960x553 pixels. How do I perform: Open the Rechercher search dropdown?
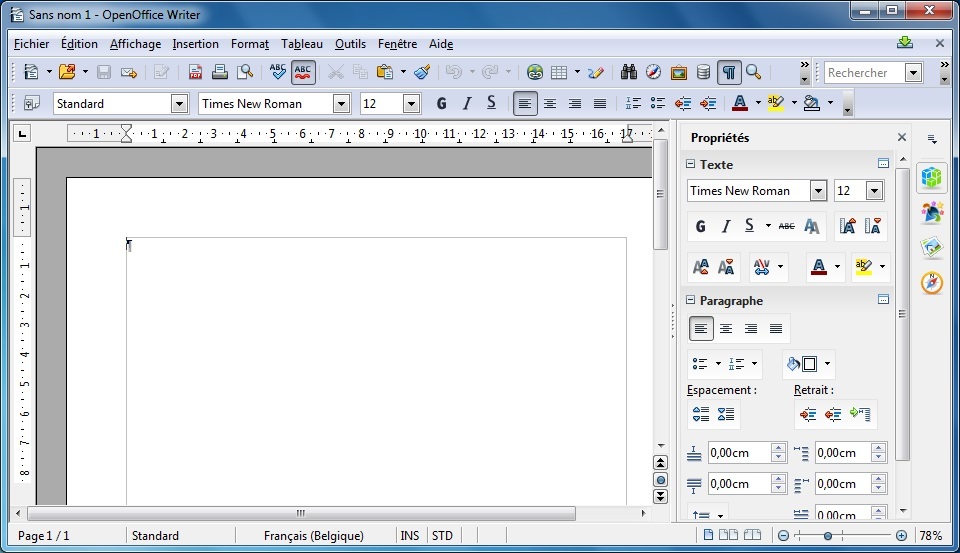tap(913, 73)
